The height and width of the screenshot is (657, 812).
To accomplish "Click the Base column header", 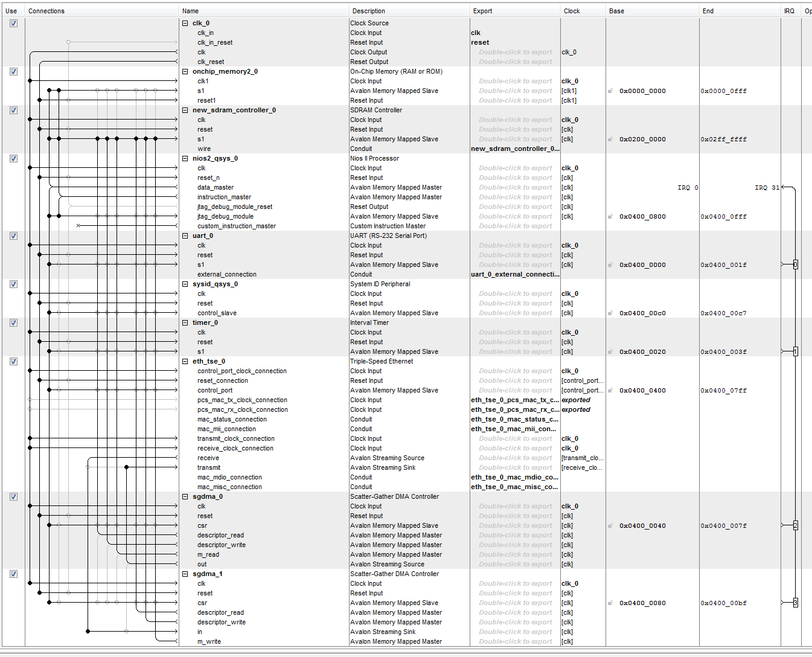I will pos(653,11).
